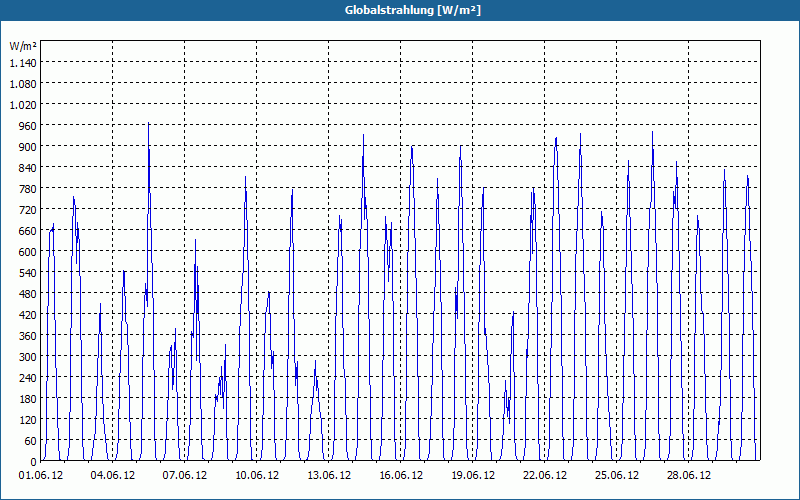Click the W/m² unit label on the axis

(23, 46)
